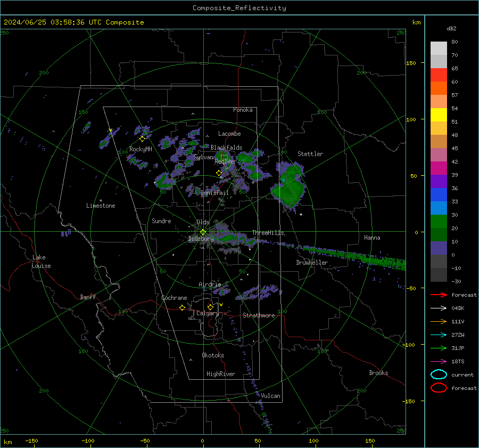Click the Drumheller town label
This screenshot has width=479, height=448.
[312, 263]
